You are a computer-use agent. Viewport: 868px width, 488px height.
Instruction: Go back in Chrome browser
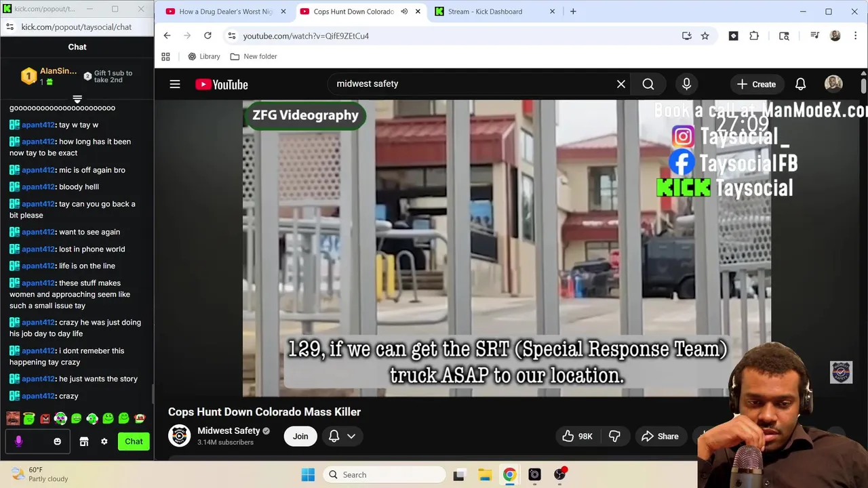coord(167,36)
